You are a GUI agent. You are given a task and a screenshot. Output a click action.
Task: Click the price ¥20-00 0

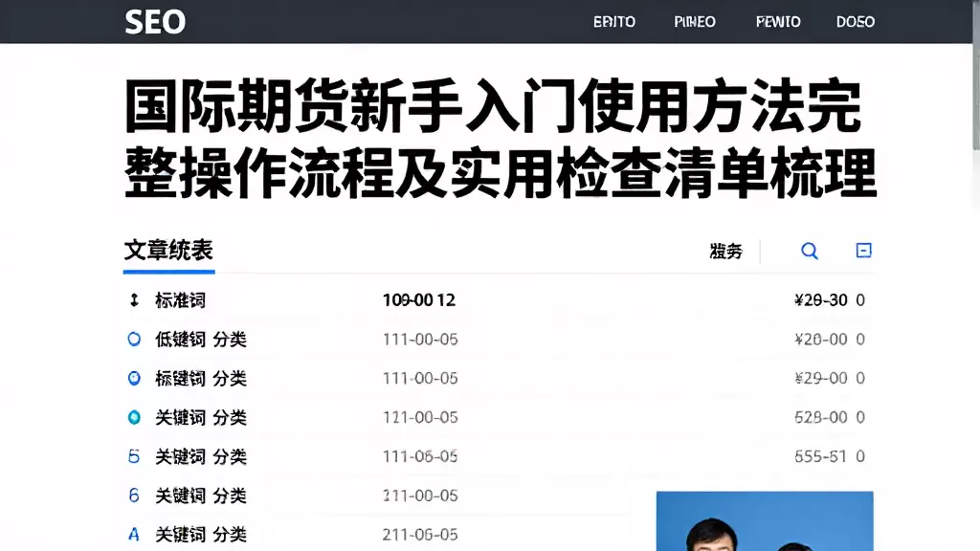tap(830, 340)
